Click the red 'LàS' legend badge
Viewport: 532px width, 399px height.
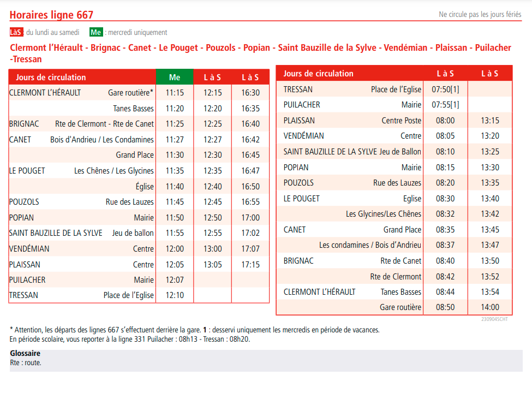pyautogui.click(x=15, y=32)
